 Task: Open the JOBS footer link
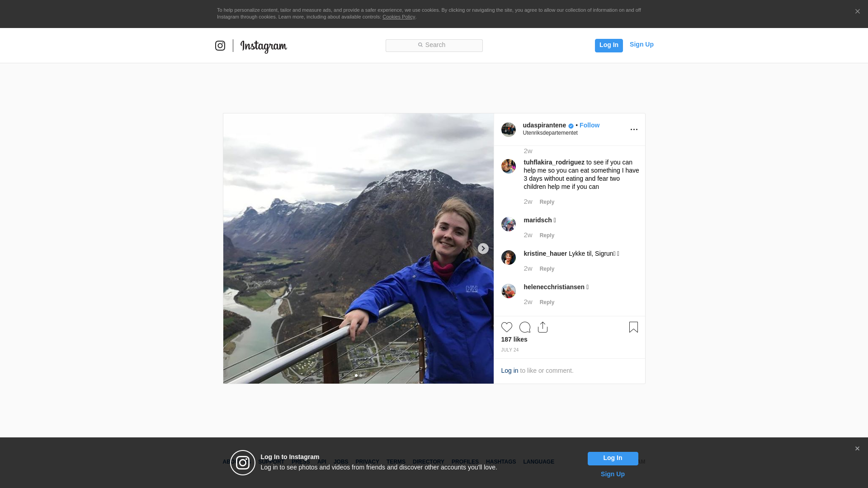point(341,462)
